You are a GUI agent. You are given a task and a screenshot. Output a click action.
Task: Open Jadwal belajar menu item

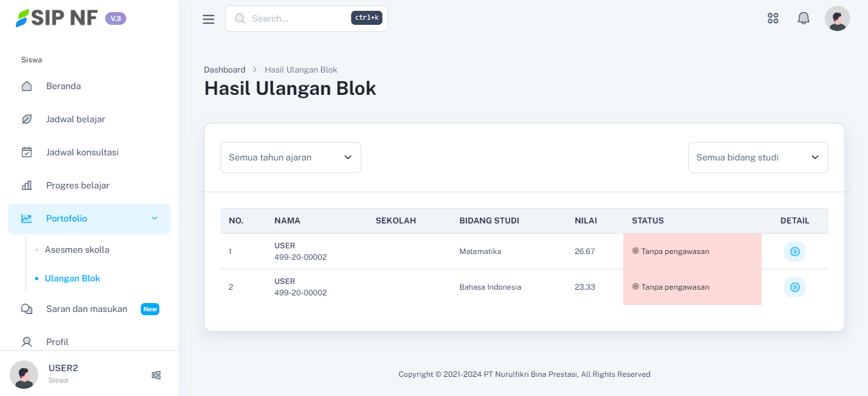pos(75,119)
